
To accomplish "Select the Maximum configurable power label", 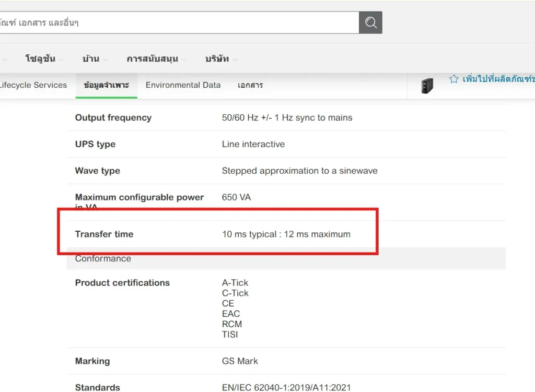I will click(139, 202).
